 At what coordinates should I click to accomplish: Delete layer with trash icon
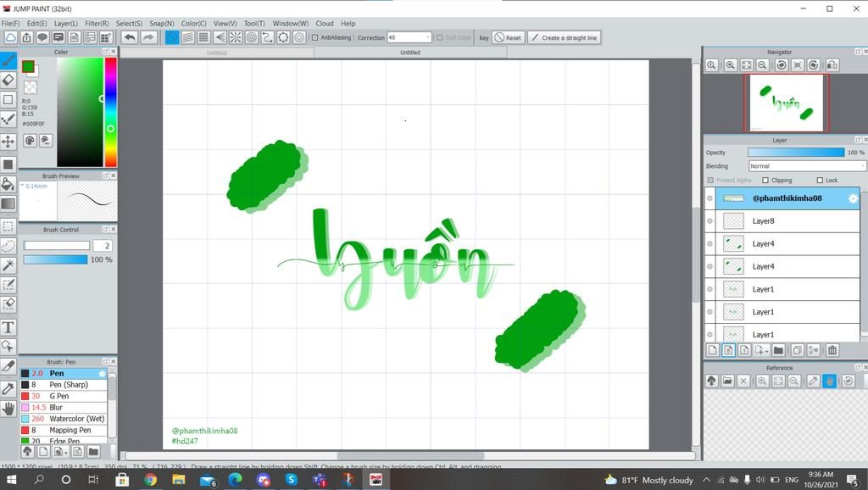click(832, 350)
